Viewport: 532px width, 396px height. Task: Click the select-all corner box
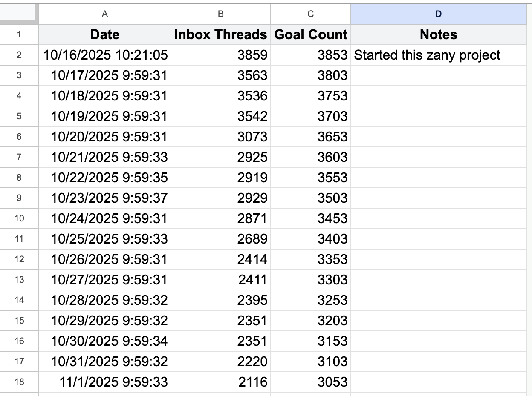[x=19, y=14]
